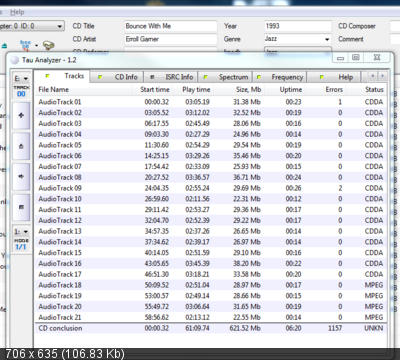
Task: Select the AudioTrack 14 row
Action: (x=211, y=242)
